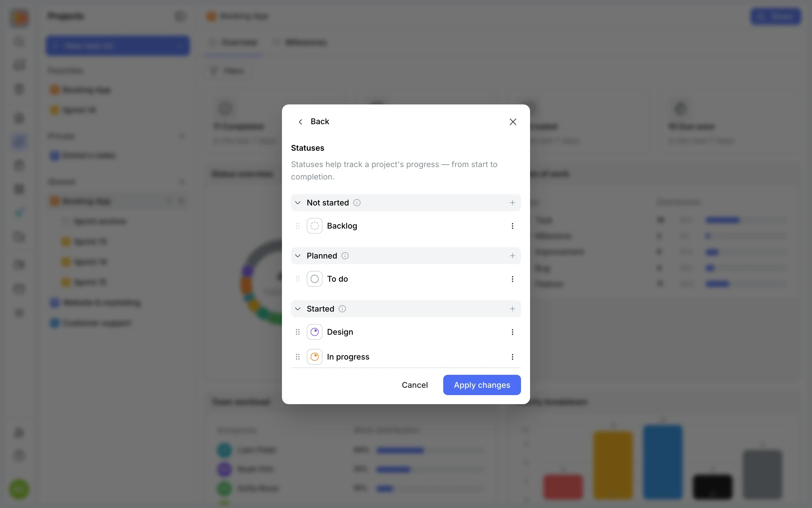812x508 pixels.
Task: Grab the Backlog row drag handle
Action: (x=298, y=226)
